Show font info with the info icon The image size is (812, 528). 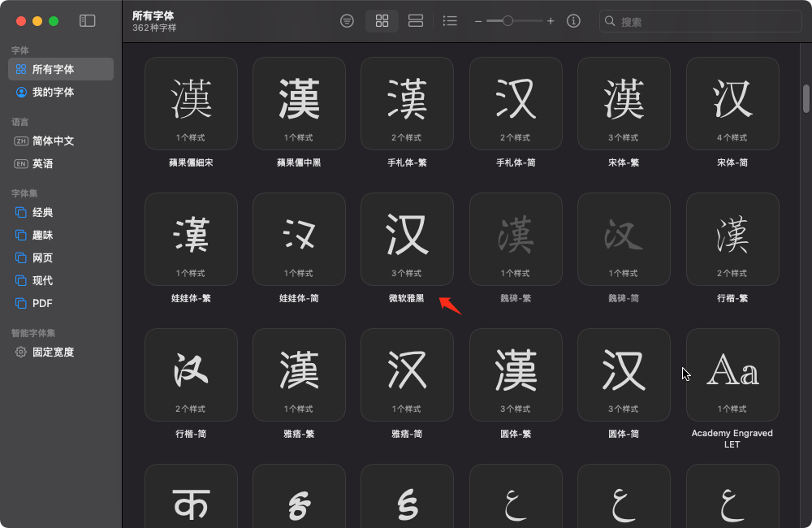(573, 21)
